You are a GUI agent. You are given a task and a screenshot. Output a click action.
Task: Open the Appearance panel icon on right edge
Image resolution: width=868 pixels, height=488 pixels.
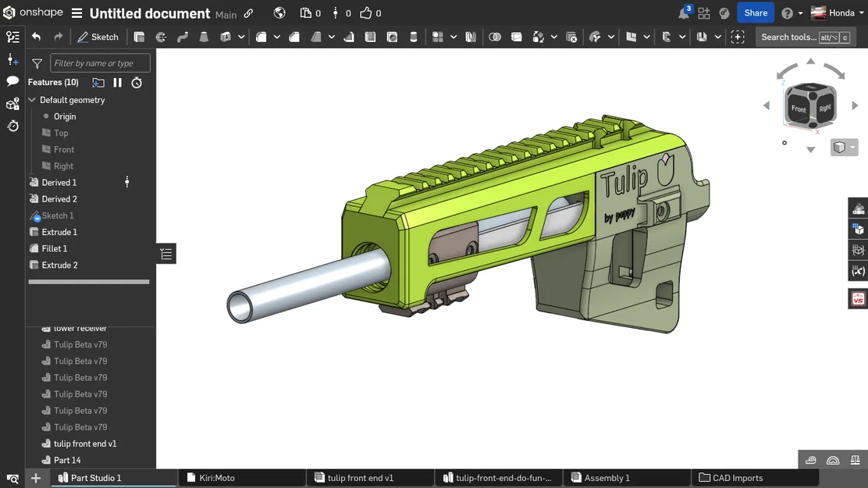[858, 208]
